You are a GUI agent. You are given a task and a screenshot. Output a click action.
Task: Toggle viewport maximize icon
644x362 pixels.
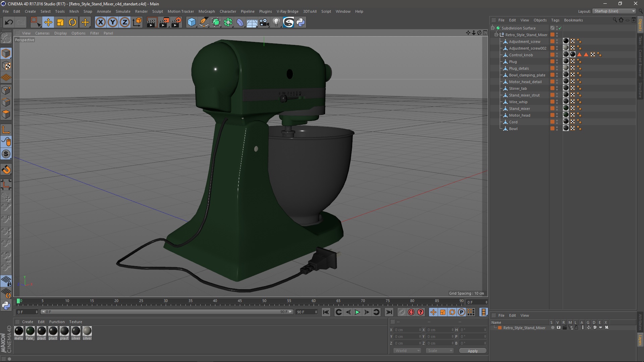[485, 33]
